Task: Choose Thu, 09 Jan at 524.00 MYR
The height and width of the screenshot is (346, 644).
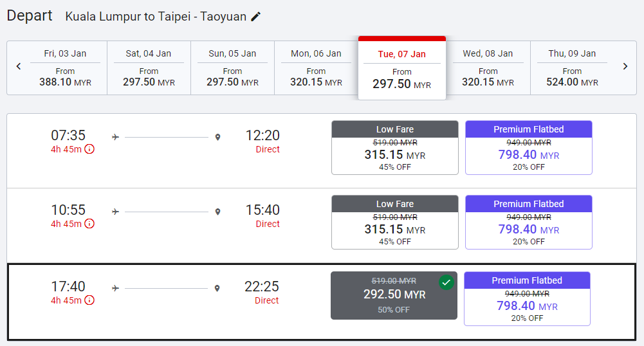Action: (x=572, y=68)
